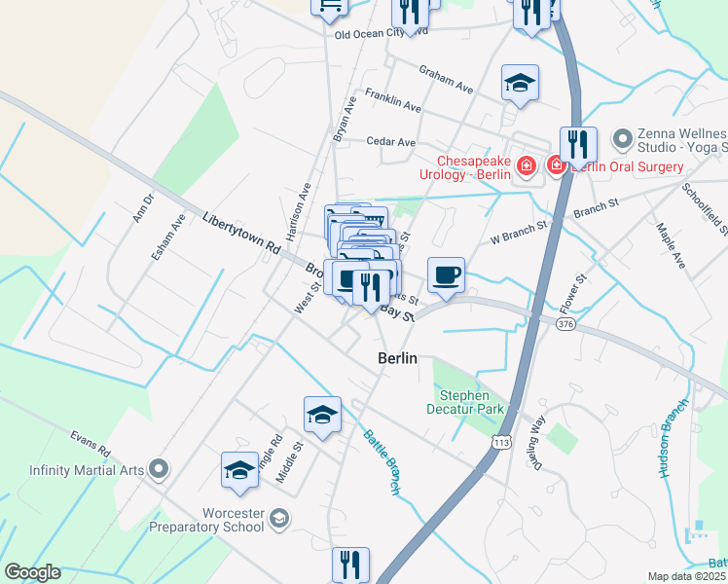This screenshot has height=584, width=728.
Task: Click the Route 113 highway shield
Action: (501, 443)
